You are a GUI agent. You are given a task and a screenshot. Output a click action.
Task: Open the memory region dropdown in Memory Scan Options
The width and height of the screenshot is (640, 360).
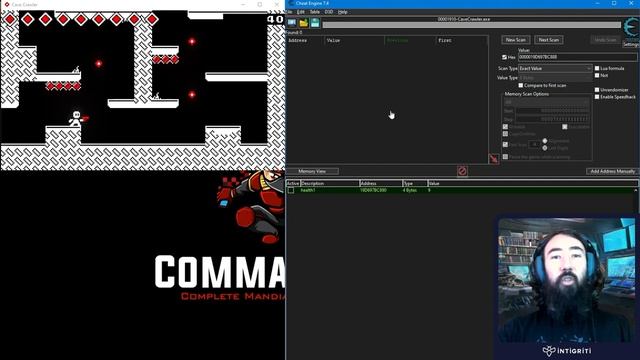[547, 102]
